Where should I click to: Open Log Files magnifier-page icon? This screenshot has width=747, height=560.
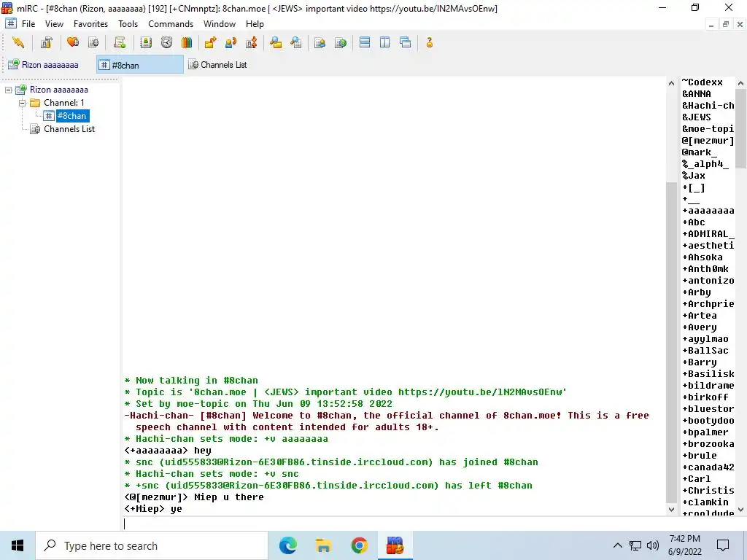(x=296, y=43)
